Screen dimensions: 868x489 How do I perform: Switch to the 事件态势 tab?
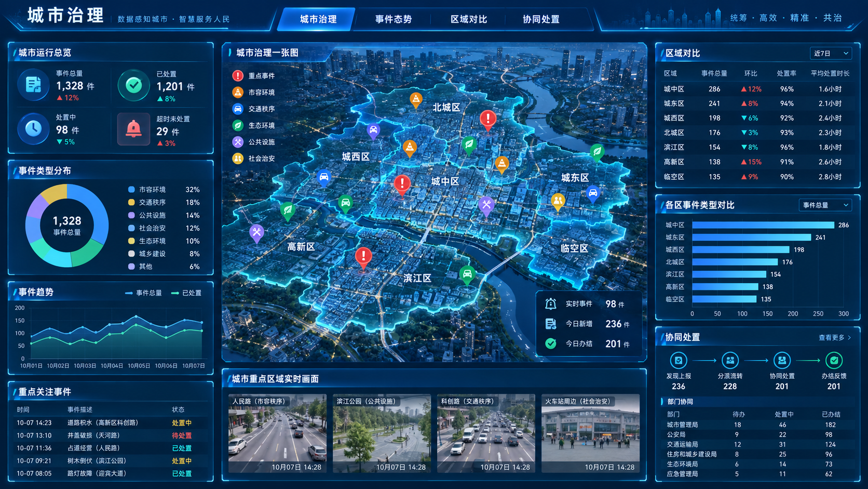393,19
